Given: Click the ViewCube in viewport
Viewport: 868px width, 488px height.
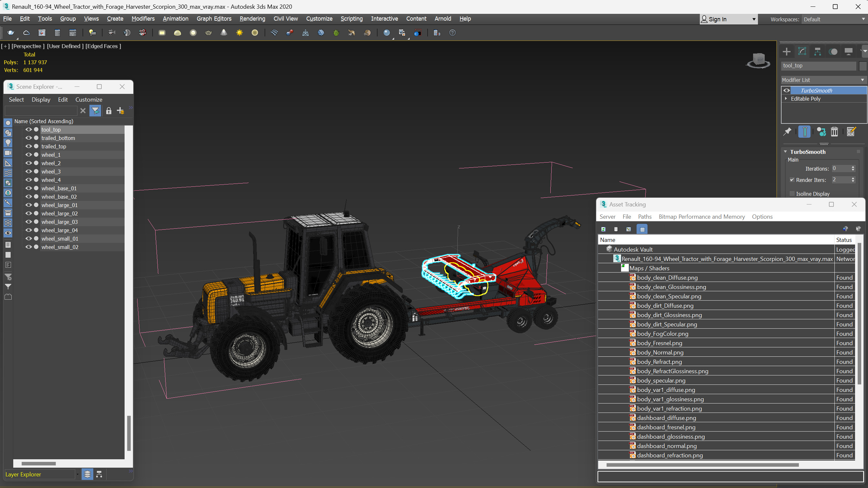Looking at the screenshot, I should pyautogui.click(x=759, y=61).
